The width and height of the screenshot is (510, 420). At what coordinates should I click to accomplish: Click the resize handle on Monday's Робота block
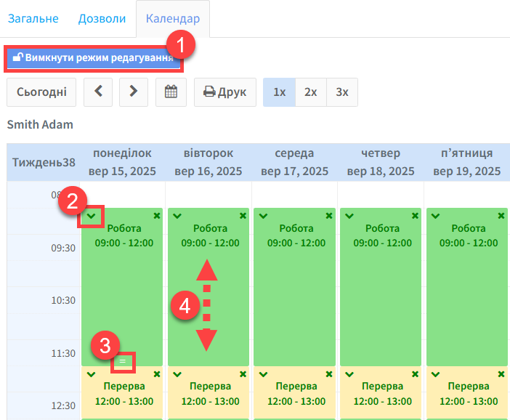pyautogui.click(x=123, y=360)
